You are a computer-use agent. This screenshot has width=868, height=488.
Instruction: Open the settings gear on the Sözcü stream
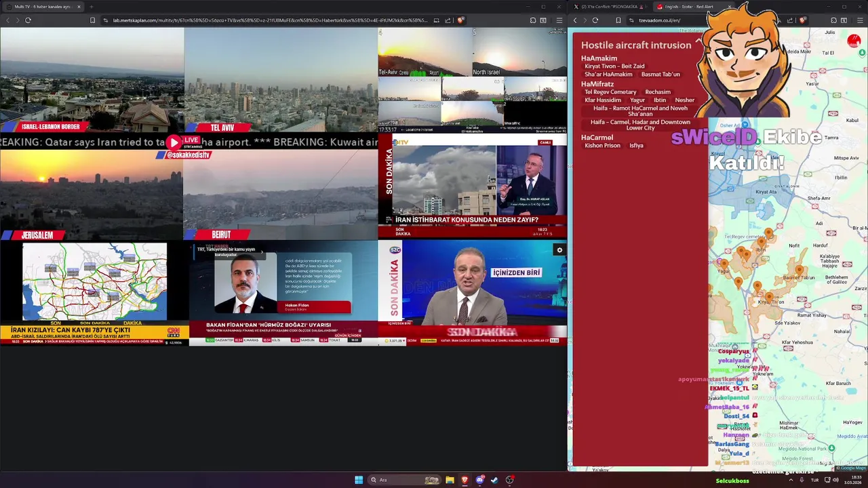pyautogui.click(x=559, y=250)
